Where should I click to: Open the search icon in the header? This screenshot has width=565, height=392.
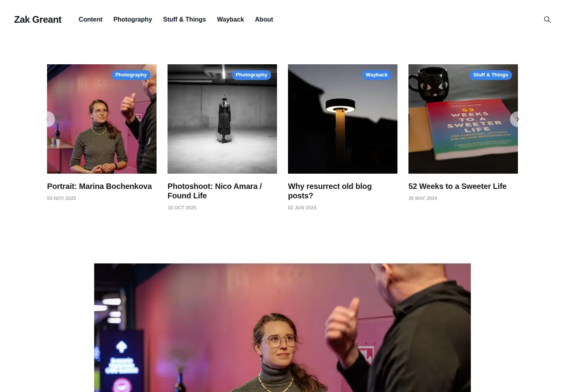547,20
